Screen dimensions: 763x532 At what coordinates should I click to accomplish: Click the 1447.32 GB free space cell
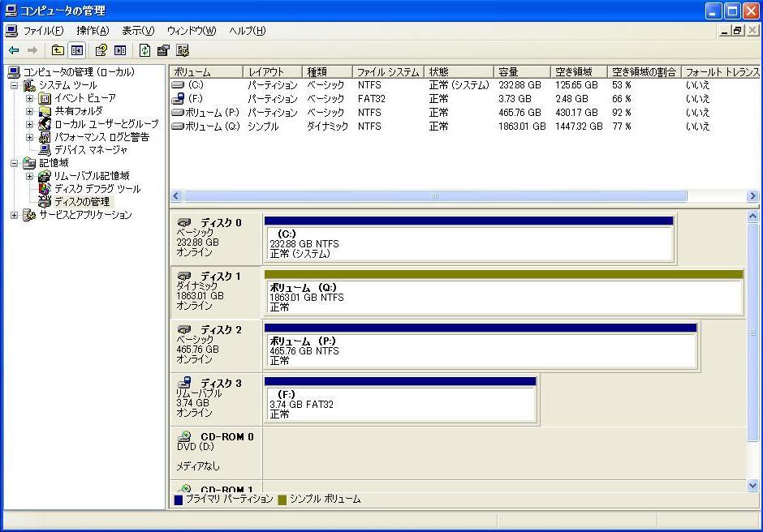(x=579, y=127)
